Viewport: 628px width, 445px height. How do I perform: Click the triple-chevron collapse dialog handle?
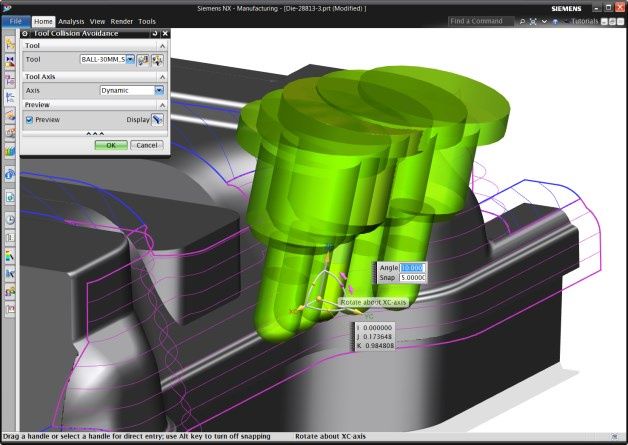coord(95,133)
